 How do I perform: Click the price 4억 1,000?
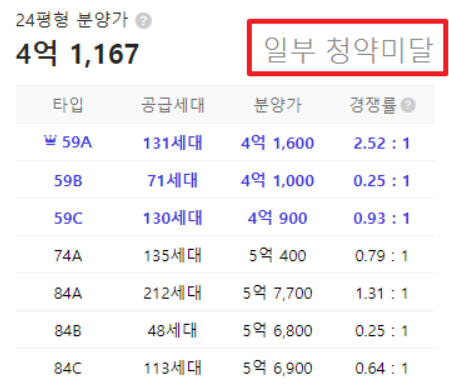click(x=277, y=180)
